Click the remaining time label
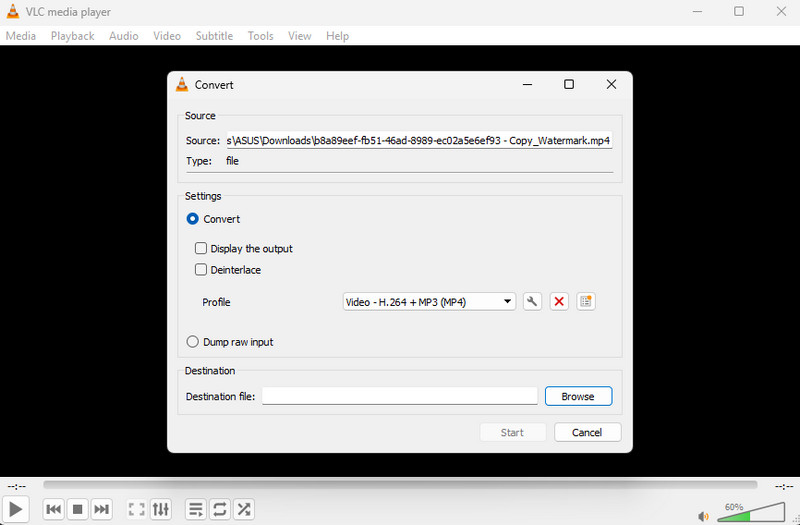Viewport: 800px width, 525px height. [784, 487]
